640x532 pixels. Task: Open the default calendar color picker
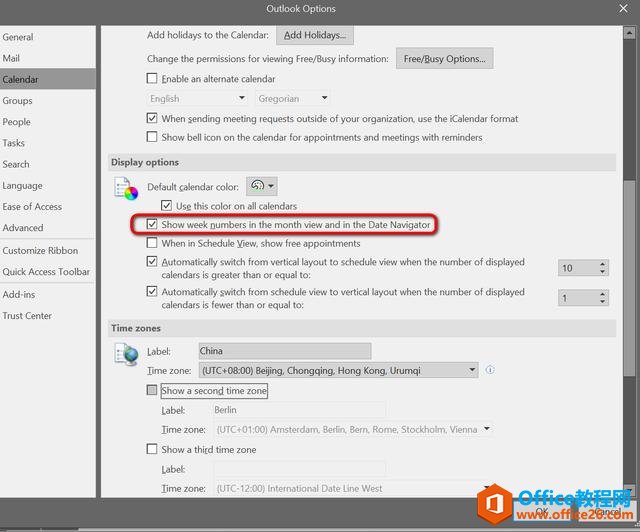(262, 186)
